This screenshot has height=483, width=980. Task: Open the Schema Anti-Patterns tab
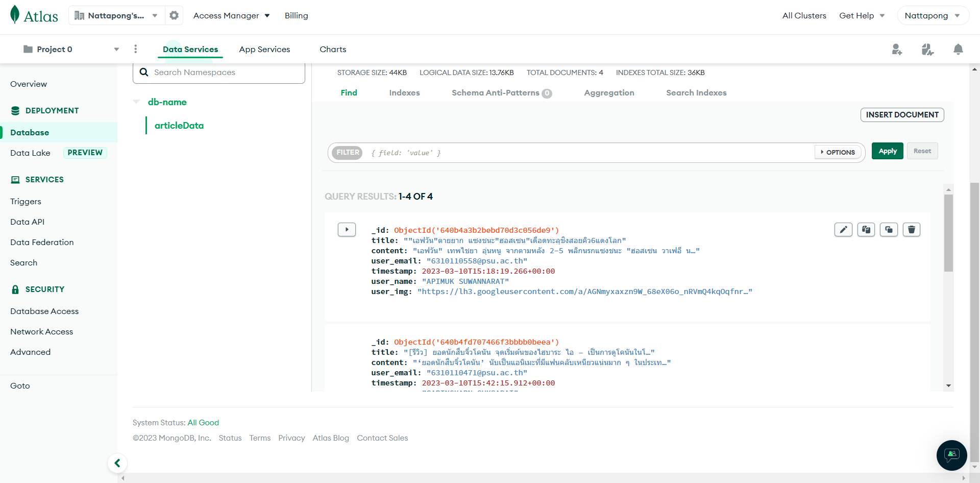(502, 92)
